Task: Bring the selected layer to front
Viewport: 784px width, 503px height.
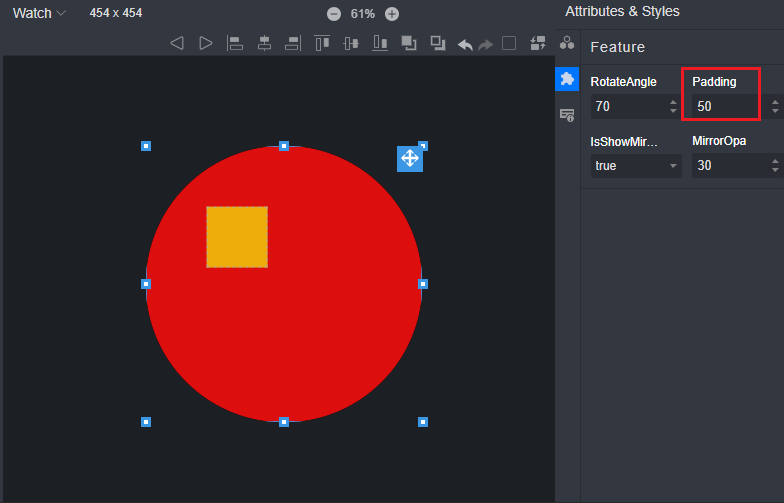Action: [408, 43]
